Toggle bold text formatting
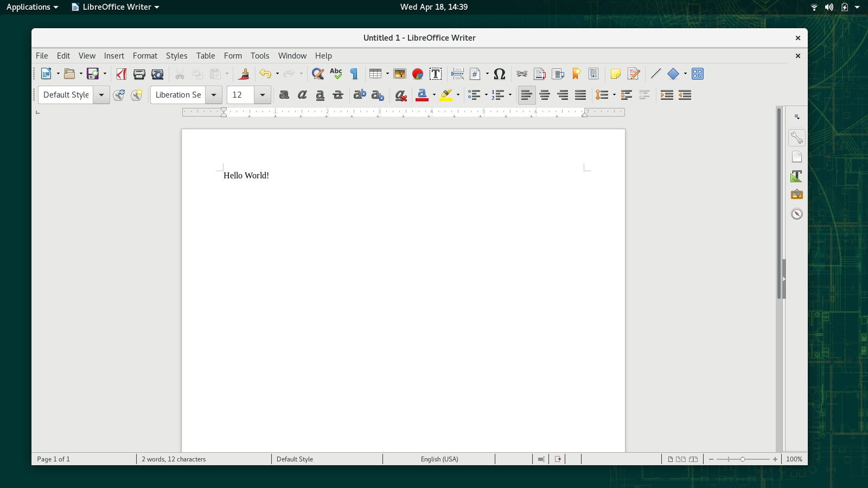The height and width of the screenshot is (488, 868). pyautogui.click(x=284, y=95)
